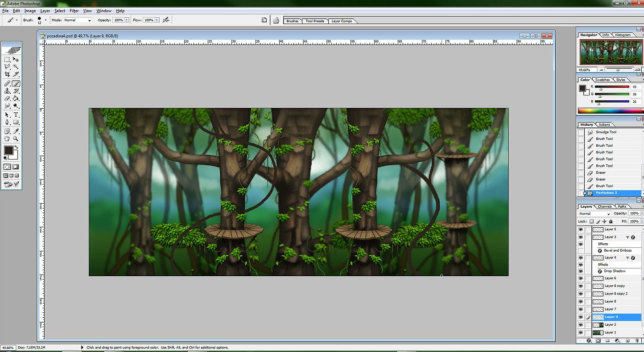Image resolution: width=644 pixels, height=352 pixels.
Task: Select the Lasso tool
Action: (x=7, y=67)
